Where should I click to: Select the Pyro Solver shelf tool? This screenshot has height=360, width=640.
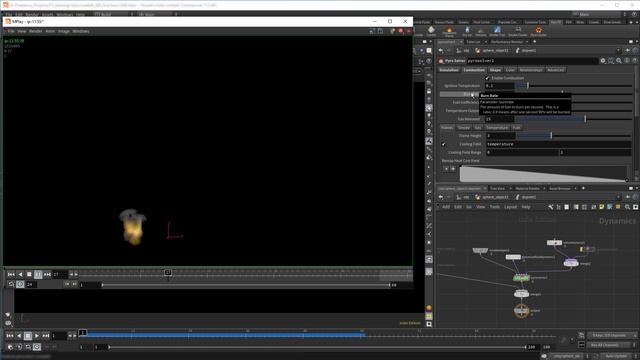pos(538,31)
